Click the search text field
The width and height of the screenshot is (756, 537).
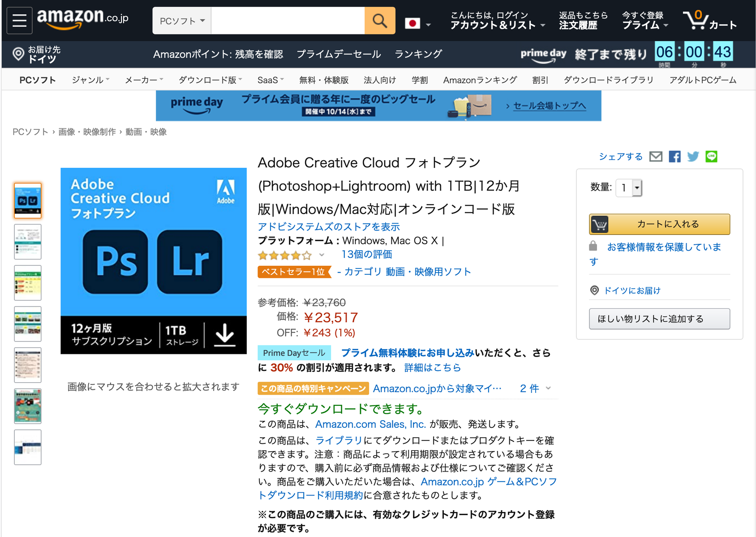(288, 21)
